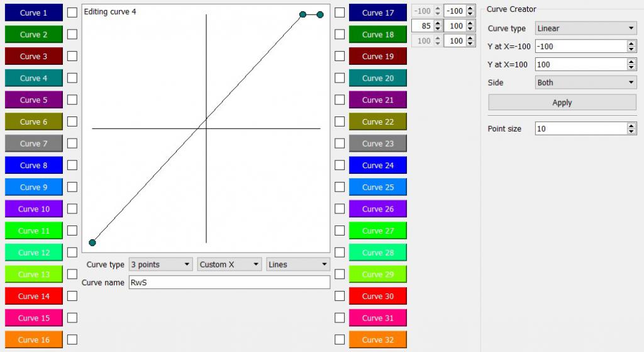Open the Curve 17 editor
Image resolution: width=644 pixels, height=352 pixels.
[x=378, y=13]
